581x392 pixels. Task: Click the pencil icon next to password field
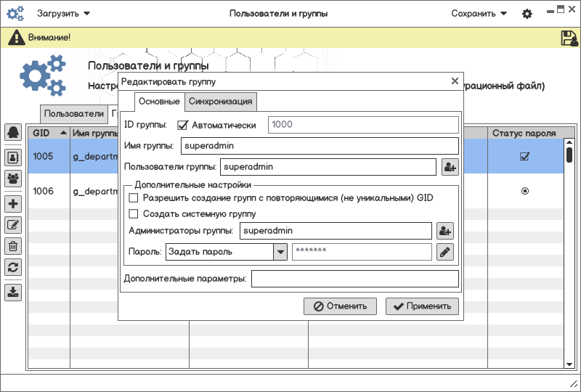(445, 252)
